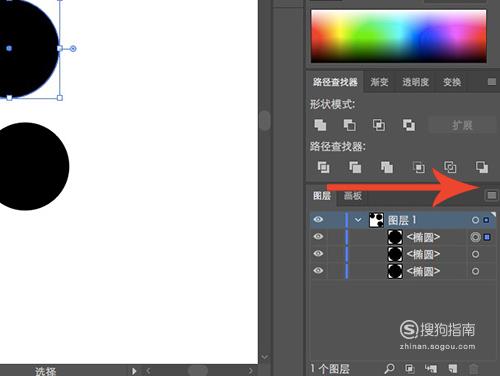The image size is (500, 376).
Task: Click the 1 个图层 count label
Action: pos(330,369)
